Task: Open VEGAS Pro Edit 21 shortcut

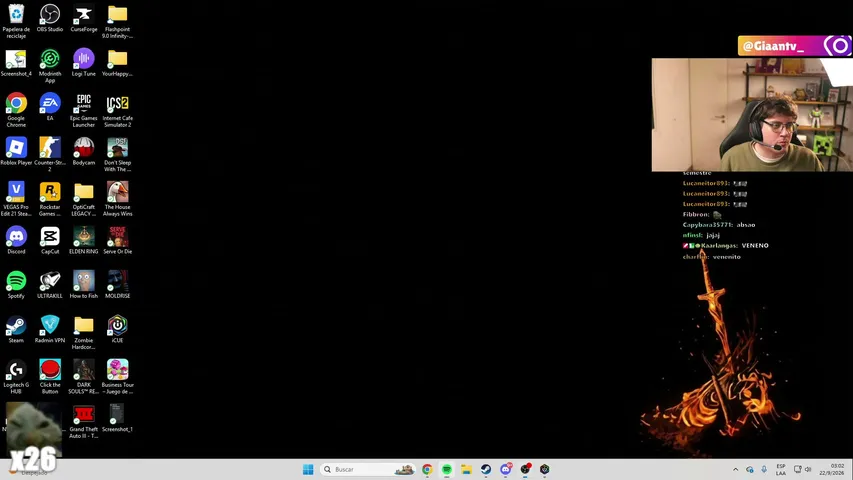Action: (16, 199)
